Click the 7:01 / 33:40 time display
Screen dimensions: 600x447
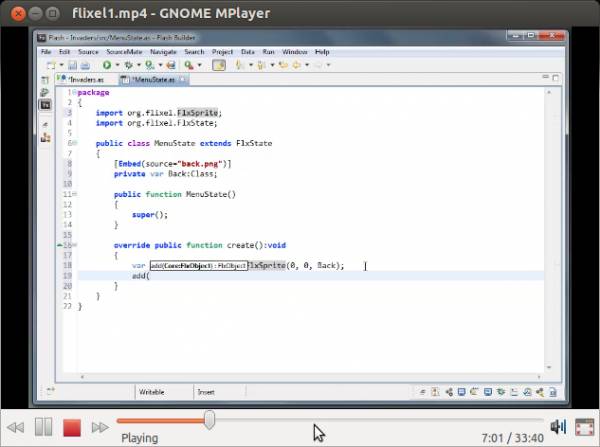(512, 438)
